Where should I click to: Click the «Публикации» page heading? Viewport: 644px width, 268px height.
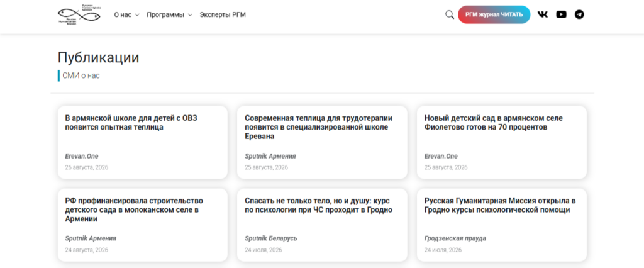(99, 57)
